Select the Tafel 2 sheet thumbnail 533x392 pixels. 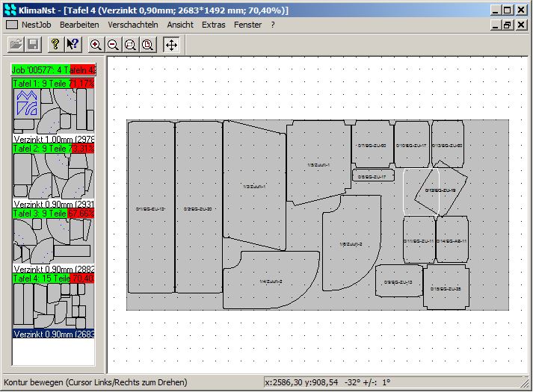[52, 176]
